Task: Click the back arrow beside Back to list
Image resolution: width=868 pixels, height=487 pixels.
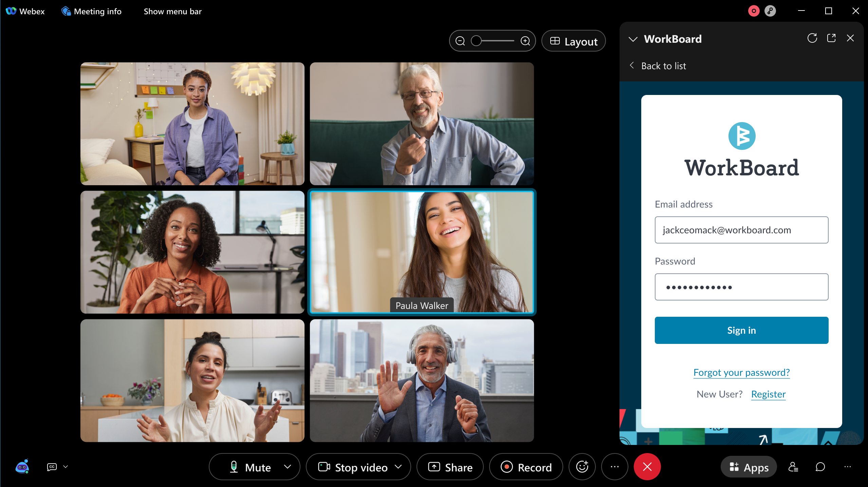Action: pos(632,65)
